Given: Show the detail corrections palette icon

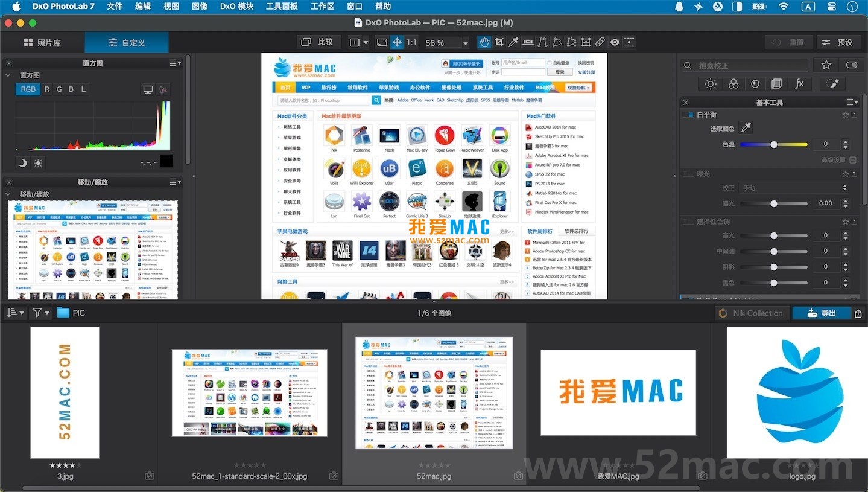Looking at the screenshot, I should pos(755,84).
